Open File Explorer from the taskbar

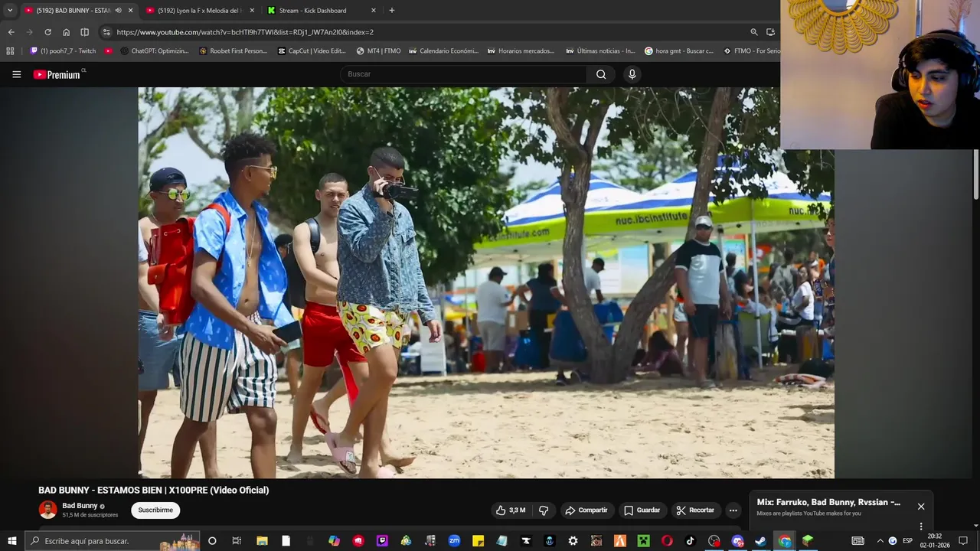pos(262,541)
